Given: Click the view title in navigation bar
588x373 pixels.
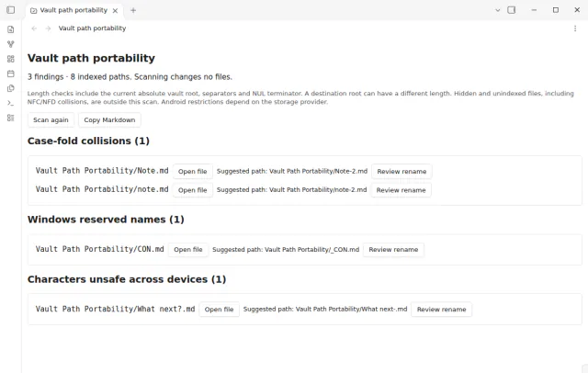Looking at the screenshot, I should [92, 28].
